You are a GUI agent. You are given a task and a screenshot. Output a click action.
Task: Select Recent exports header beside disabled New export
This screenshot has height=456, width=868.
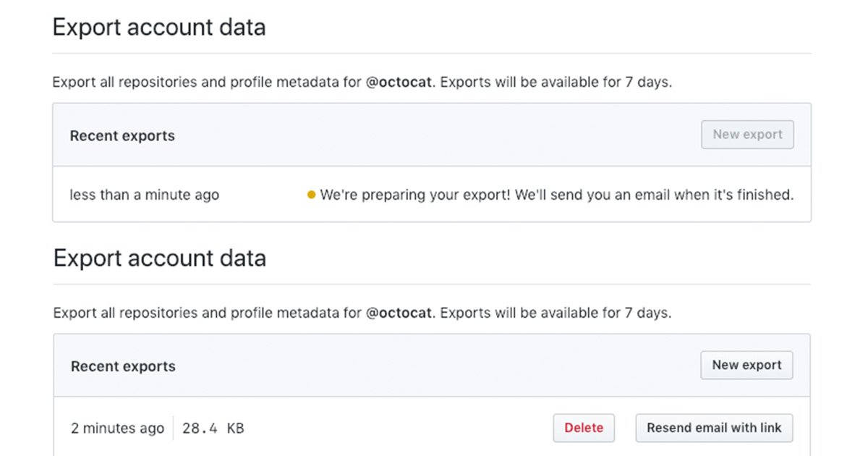point(122,136)
